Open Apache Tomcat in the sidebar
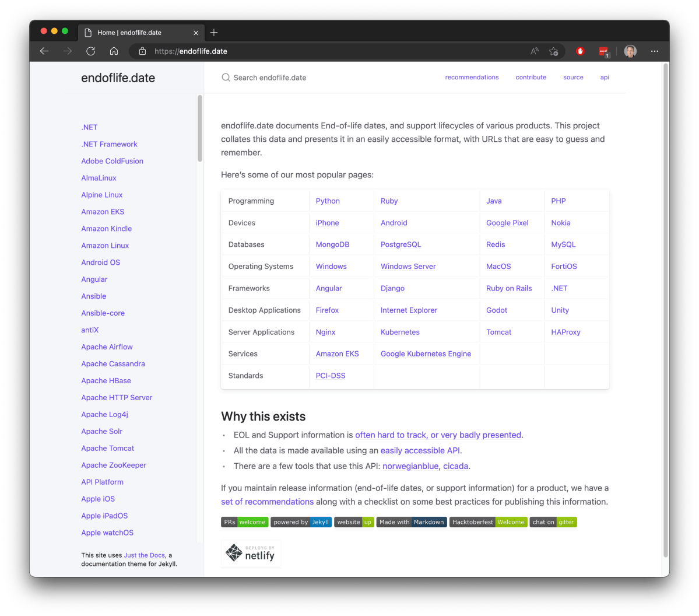The height and width of the screenshot is (616, 699). [x=107, y=448]
